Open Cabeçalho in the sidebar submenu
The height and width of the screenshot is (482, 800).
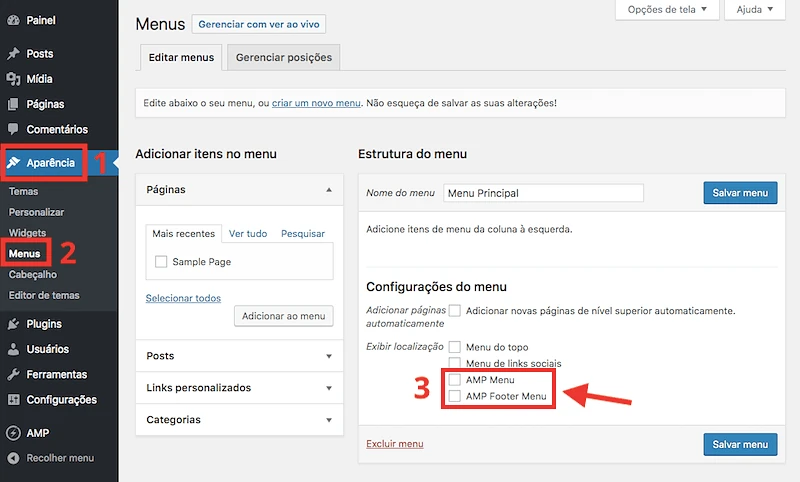(x=33, y=274)
